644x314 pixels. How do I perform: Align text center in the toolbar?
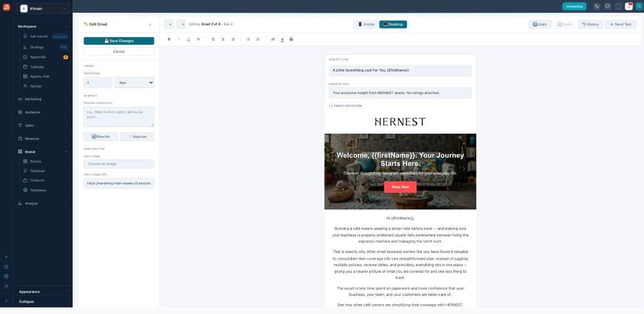tap(223, 40)
